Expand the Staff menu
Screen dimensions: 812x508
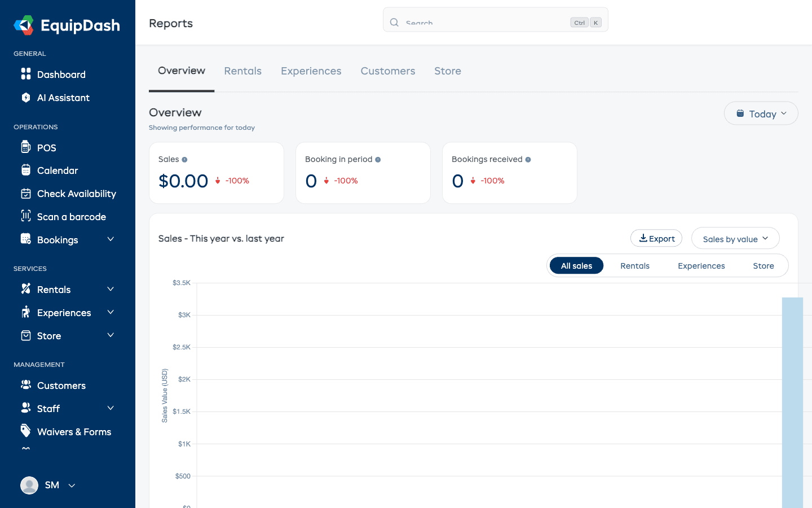(x=111, y=408)
